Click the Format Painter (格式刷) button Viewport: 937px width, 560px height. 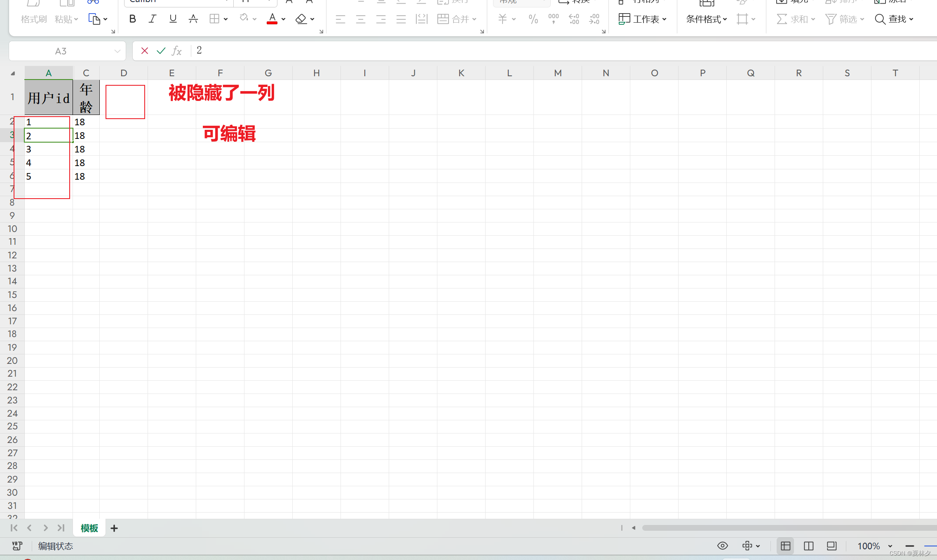tap(34, 19)
